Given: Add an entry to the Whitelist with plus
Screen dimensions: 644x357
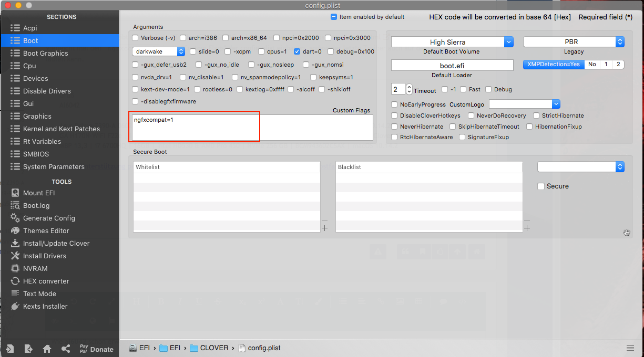Looking at the screenshot, I should point(324,228).
